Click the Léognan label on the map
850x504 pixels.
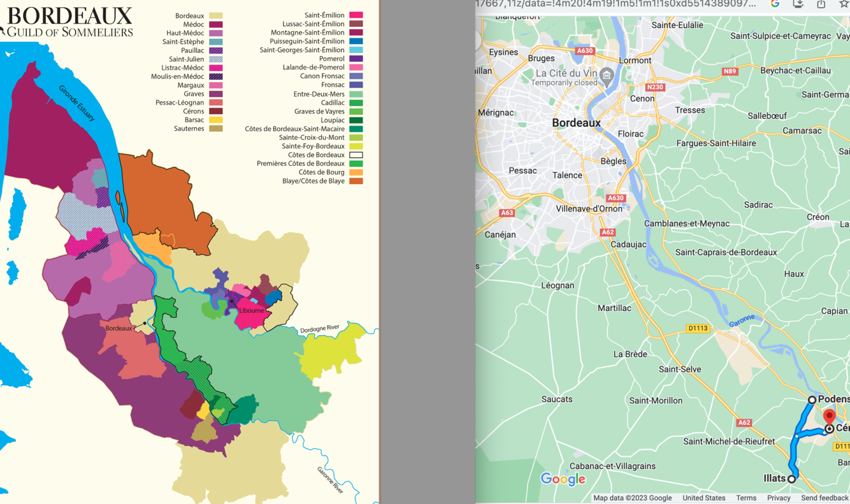tap(558, 286)
